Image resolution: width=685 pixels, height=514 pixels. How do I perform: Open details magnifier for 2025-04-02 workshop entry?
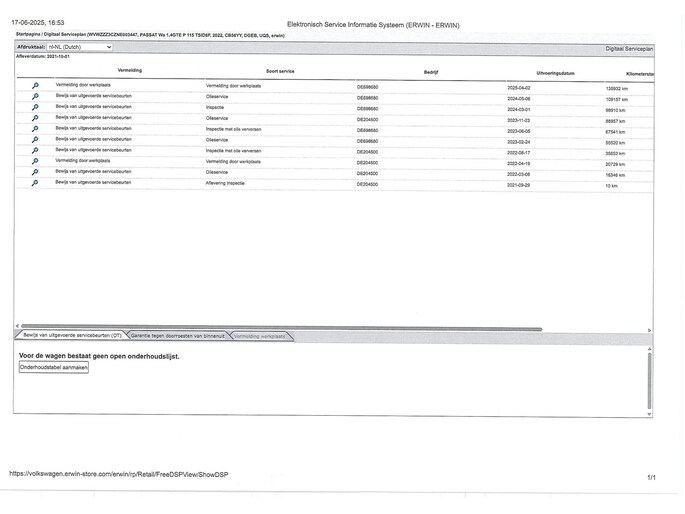coord(35,87)
